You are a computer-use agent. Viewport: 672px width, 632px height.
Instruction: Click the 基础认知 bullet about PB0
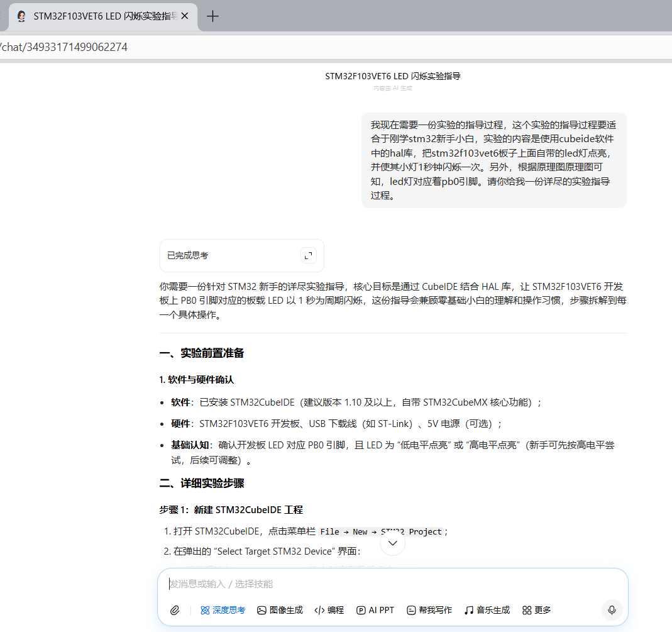pos(392,452)
